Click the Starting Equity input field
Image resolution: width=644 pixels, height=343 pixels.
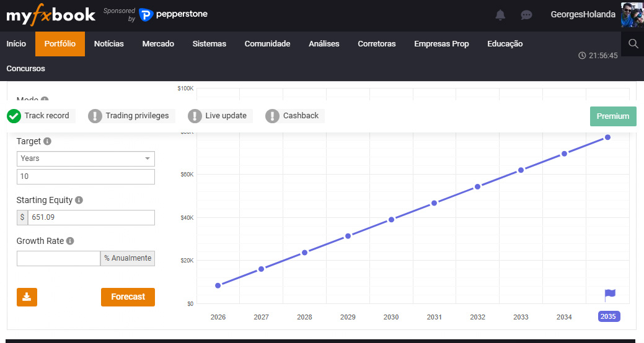[x=90, y=218]
